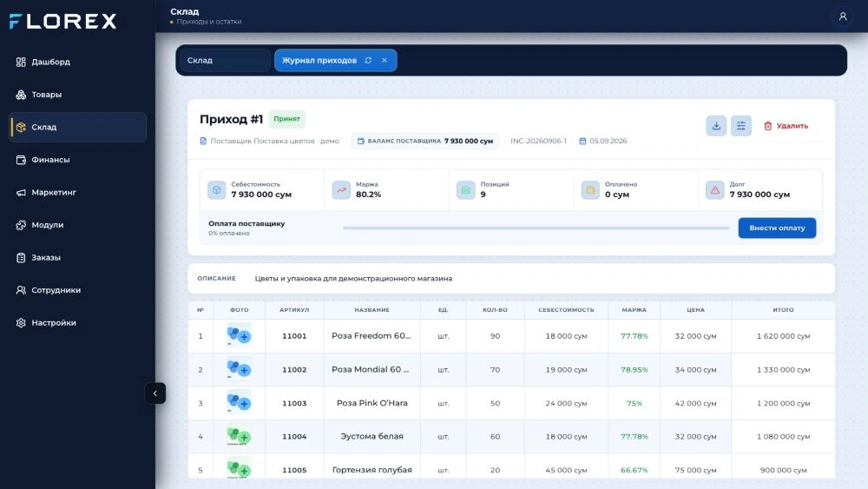Click the Баланс поставщика badge

424,142
